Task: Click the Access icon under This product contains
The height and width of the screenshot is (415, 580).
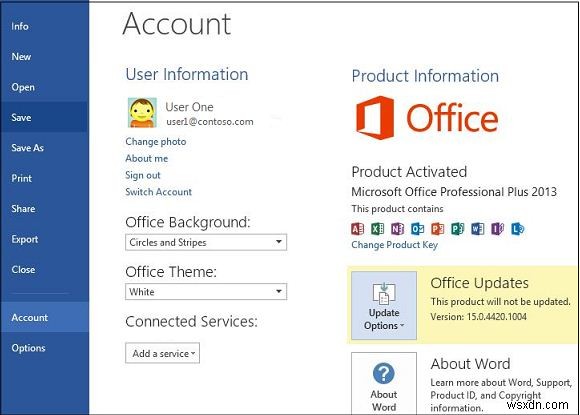Action: 357,229
